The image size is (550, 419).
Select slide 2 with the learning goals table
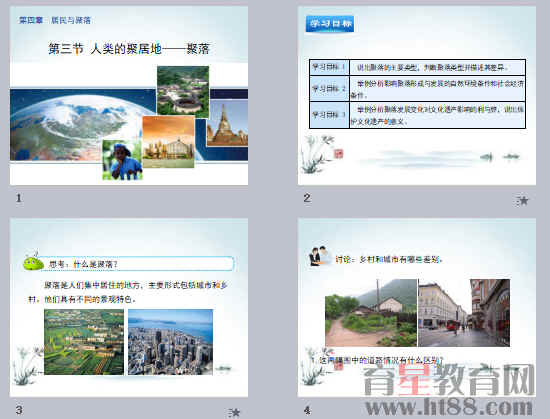pos(417,95)
